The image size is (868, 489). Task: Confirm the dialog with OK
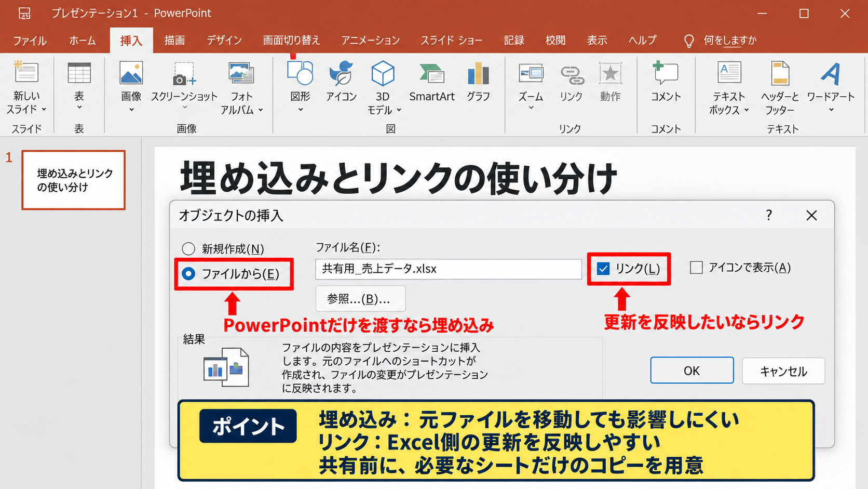[692, 371]
